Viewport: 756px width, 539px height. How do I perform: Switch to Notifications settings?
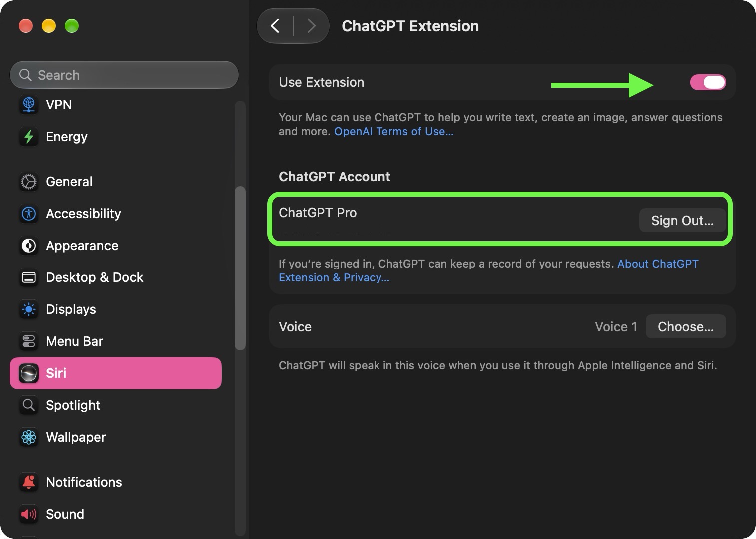[x=116, y=482]
